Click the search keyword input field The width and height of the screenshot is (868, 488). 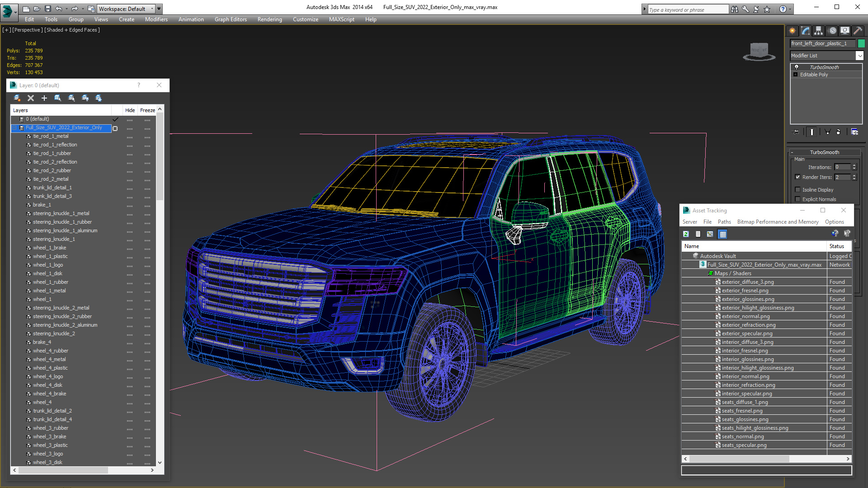688,9
